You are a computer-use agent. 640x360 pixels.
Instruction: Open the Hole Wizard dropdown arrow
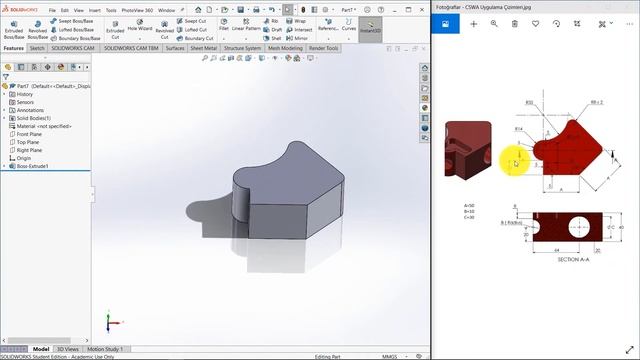click(x=140, y=39)
